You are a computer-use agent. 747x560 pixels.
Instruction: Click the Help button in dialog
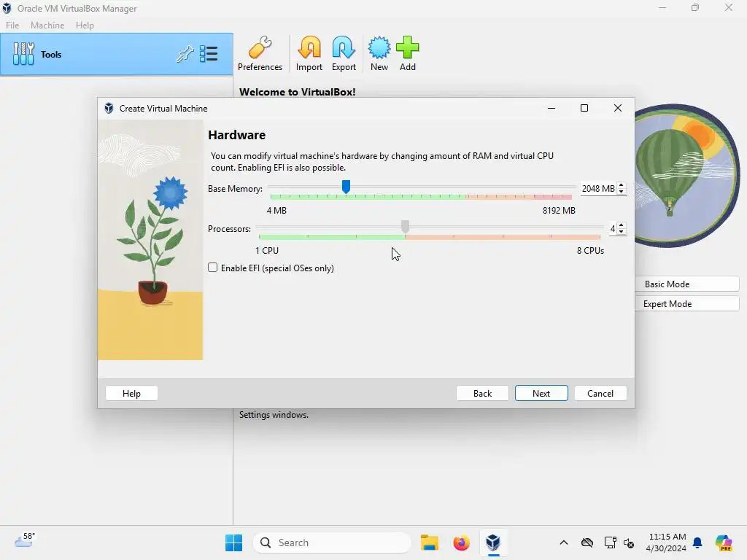coord(131,393)
